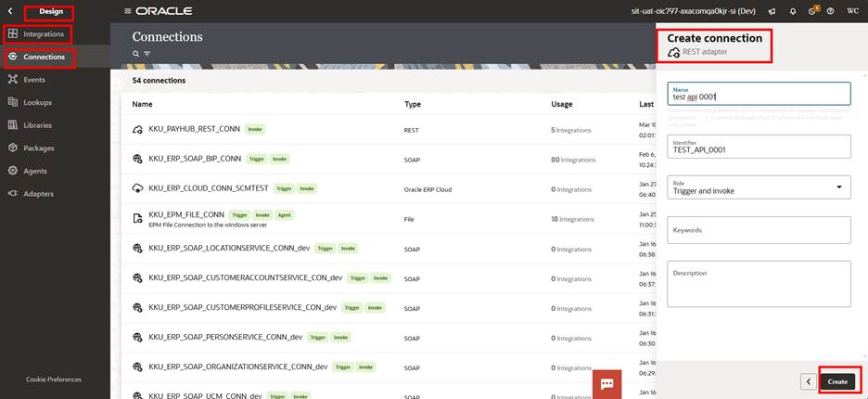The width and height of the screenshot is (868, 399).
Task: Select the Connections sidebar icon
Action: click(x=13, y=57)
